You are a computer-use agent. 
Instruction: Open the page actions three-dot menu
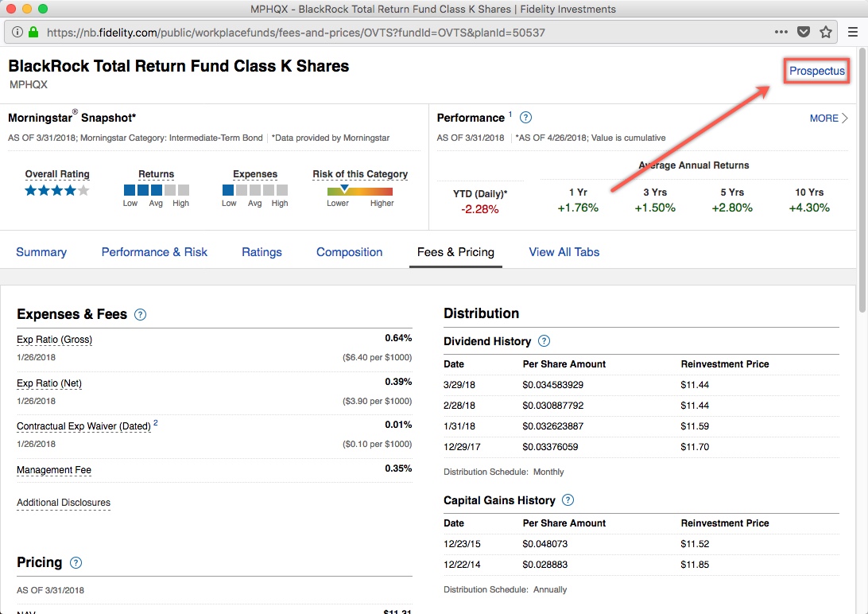(781, 32)
